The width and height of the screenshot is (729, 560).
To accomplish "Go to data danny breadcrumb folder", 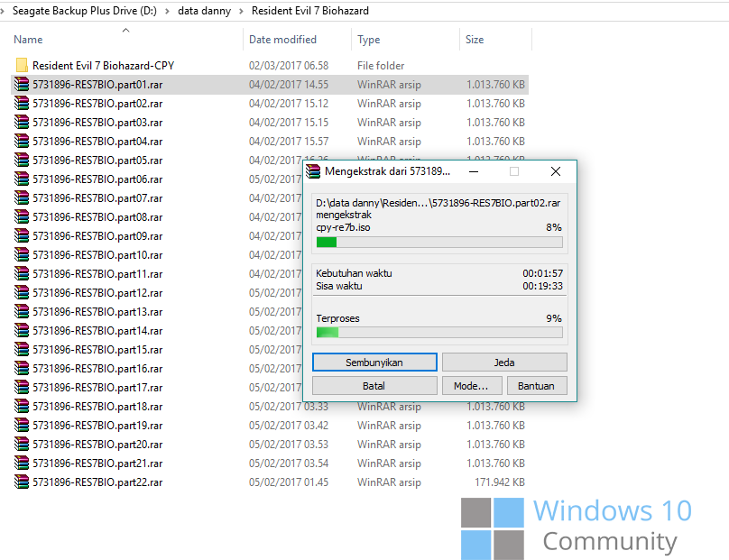I will (x=204, y=11).
